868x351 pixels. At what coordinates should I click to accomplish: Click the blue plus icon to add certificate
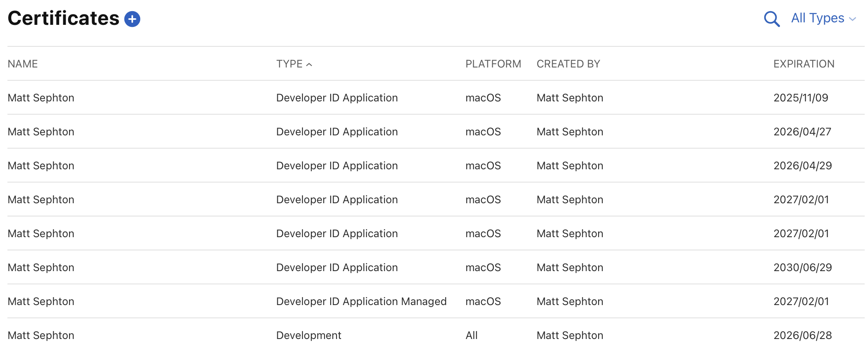(132, 19)
